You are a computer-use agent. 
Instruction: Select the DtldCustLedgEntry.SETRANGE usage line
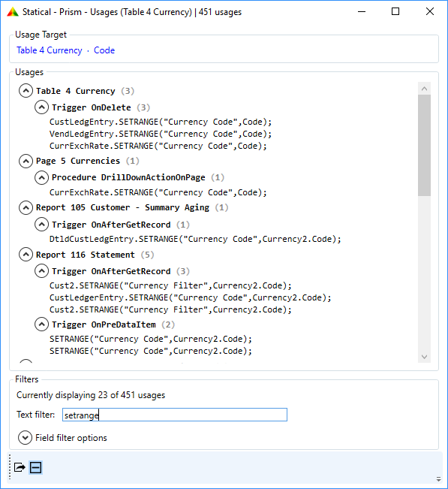(195, 239)
